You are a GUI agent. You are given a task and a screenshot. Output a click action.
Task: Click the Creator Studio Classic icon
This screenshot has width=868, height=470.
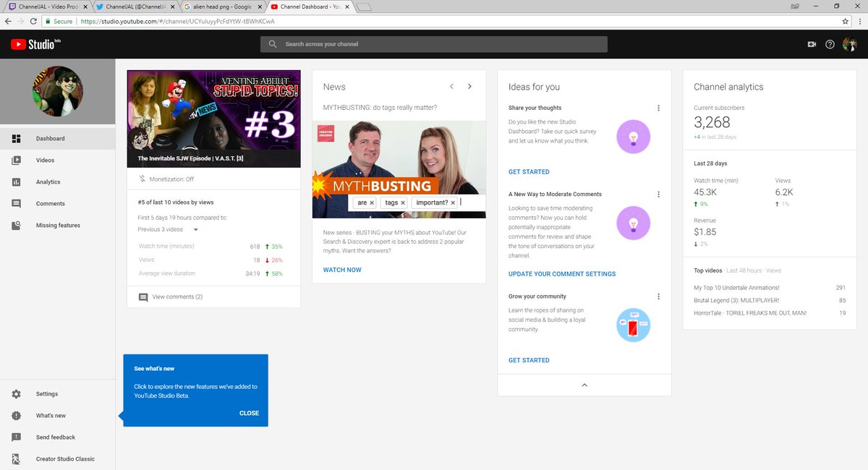point(16,459)
